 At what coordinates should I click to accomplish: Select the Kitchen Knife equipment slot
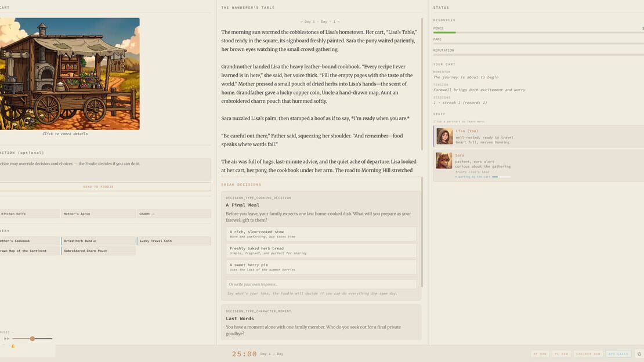tap(30, 213)
